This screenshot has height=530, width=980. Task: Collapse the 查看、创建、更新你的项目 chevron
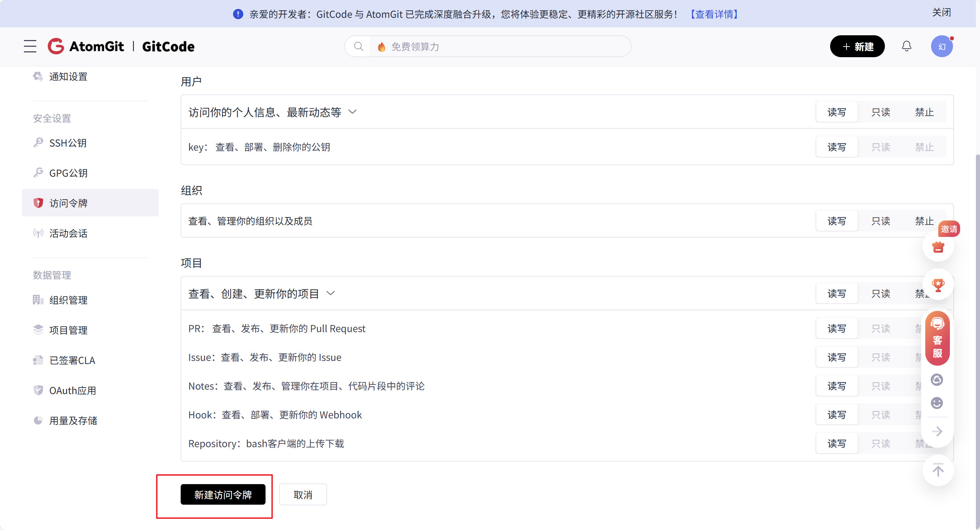coord(331,293)
